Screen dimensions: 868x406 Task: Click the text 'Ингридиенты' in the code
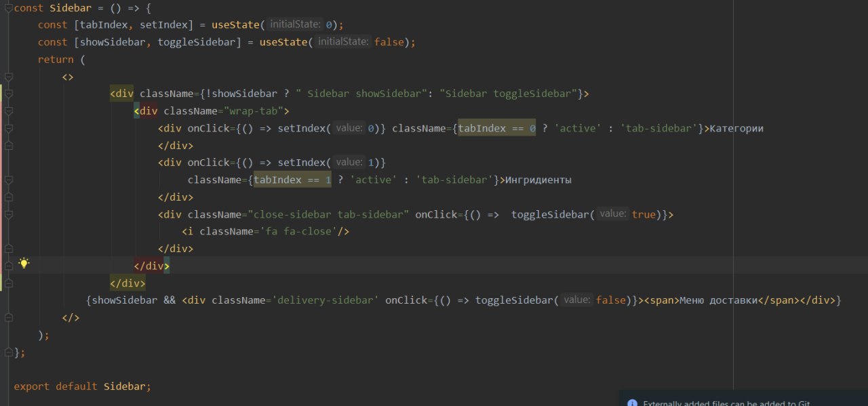pos(538,180)
